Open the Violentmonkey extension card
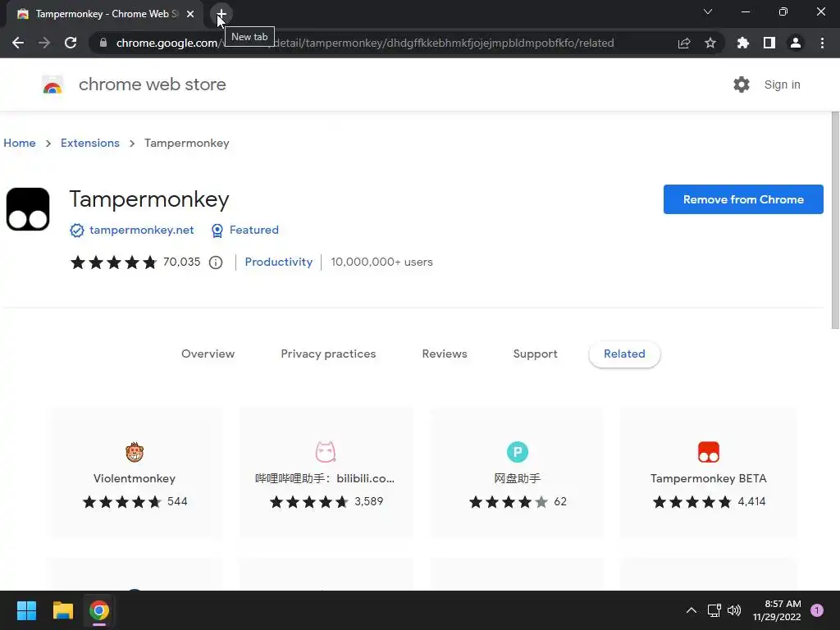 click(135, 473)
